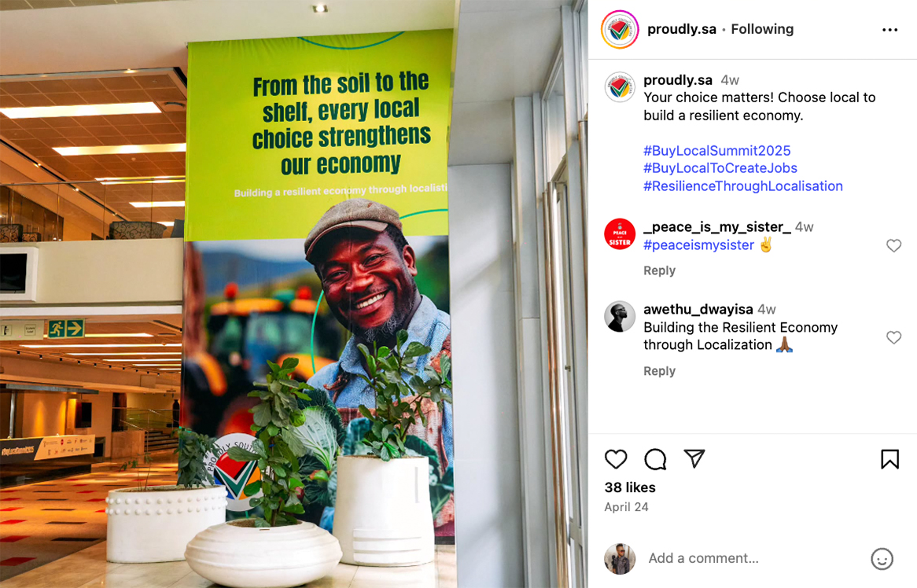View the 38 likes list
This screenshot has height=588, width=917.
coord(630,487)
